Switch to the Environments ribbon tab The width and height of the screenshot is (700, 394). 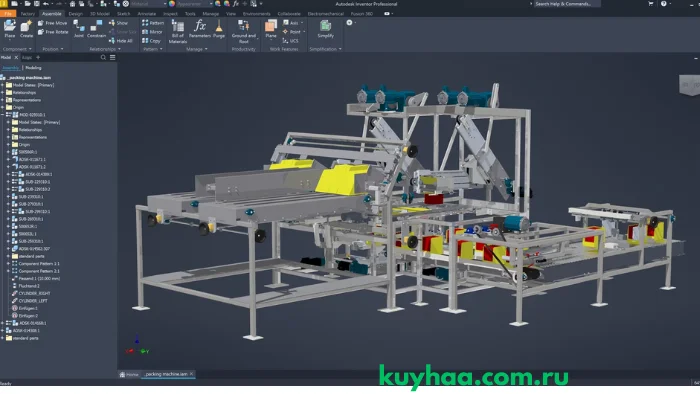257,14
